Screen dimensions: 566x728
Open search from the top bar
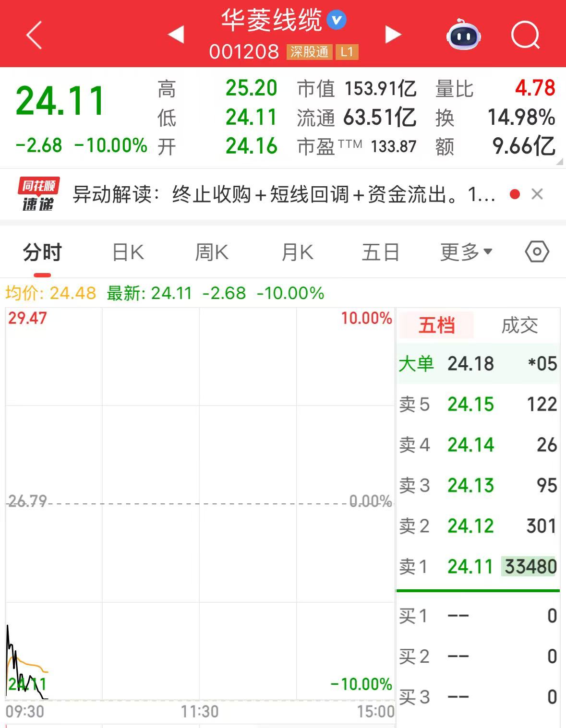(x=525, y=35)
